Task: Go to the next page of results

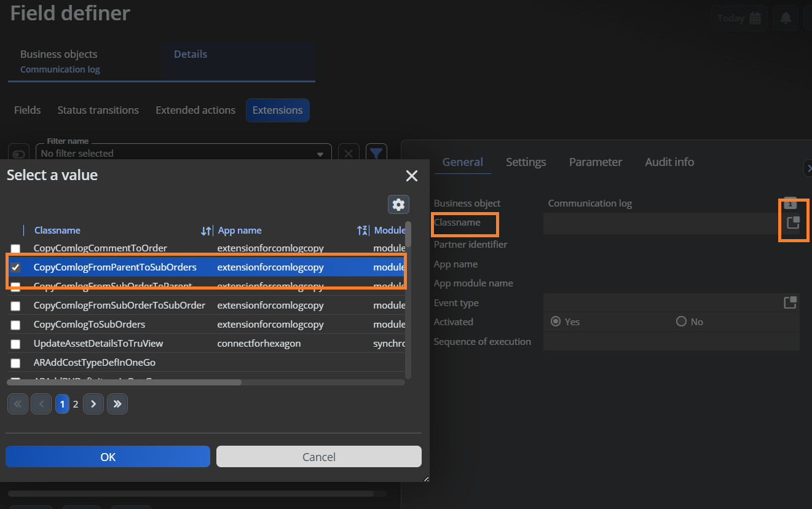Action: (93, 404)
